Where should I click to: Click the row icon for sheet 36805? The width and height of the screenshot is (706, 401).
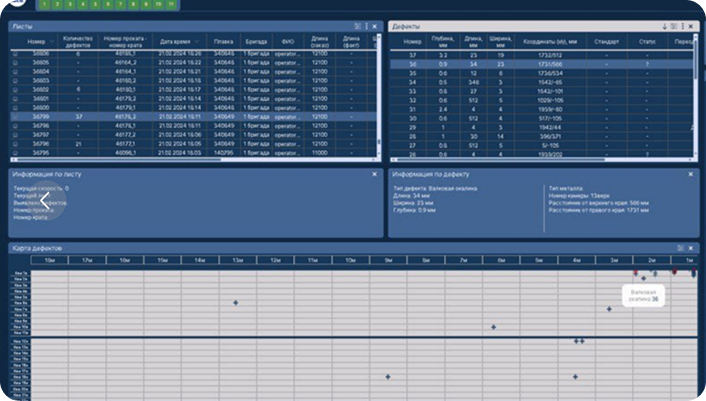15,63
